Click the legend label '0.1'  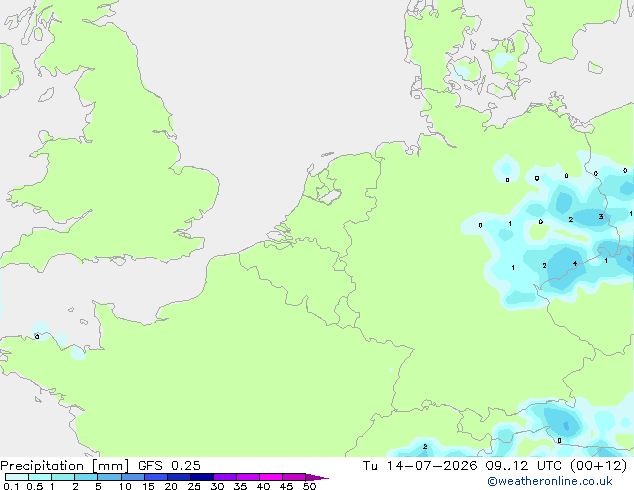point(11,486)
